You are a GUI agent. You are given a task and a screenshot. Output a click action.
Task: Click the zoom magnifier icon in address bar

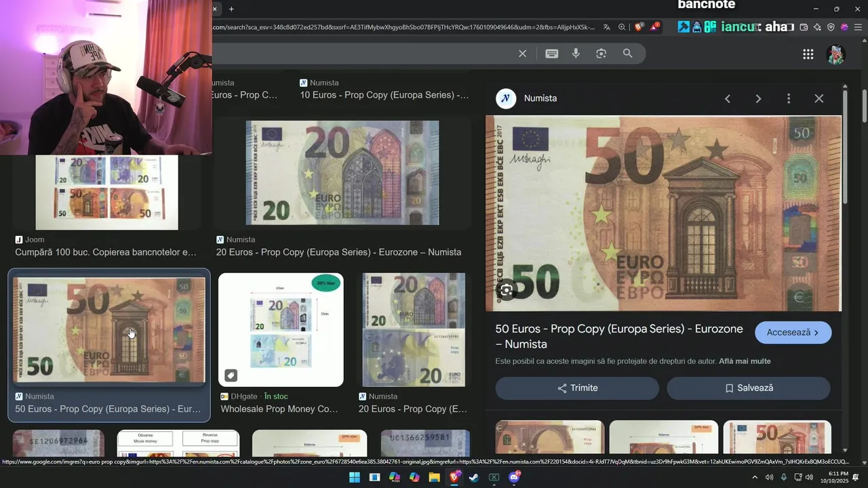[622, 27]
